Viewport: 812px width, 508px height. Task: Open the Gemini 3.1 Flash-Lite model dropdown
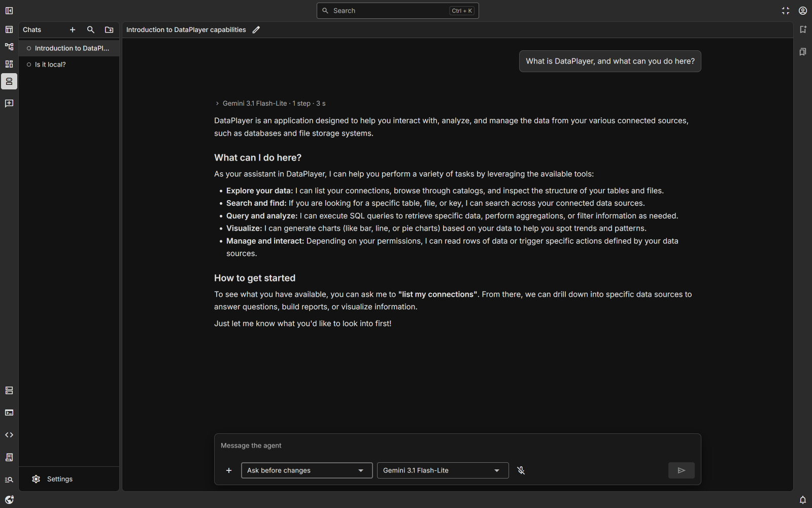[443, 470]
